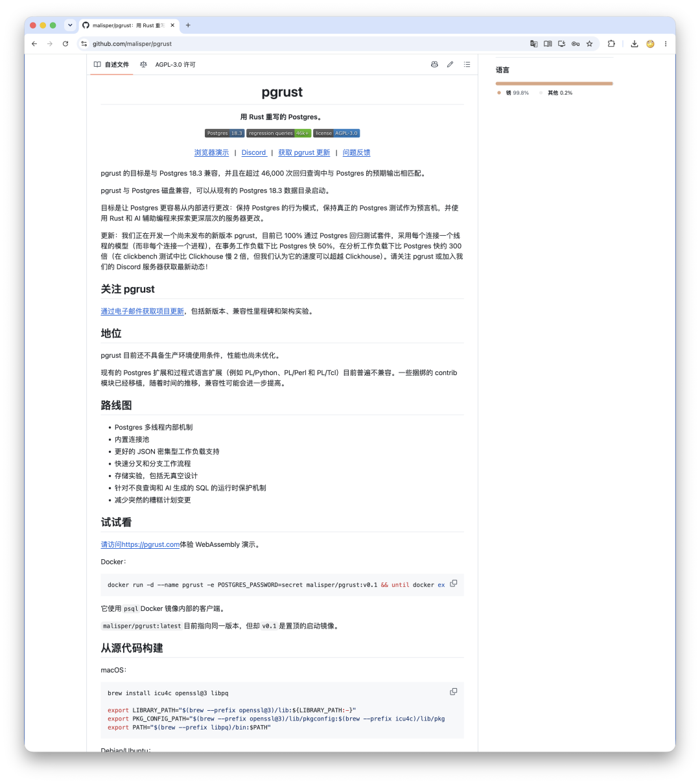The image size is (700, 784).
Task: Switch to the AGPL-3.0 许可 tab
Action: click(x=168, y=65)
